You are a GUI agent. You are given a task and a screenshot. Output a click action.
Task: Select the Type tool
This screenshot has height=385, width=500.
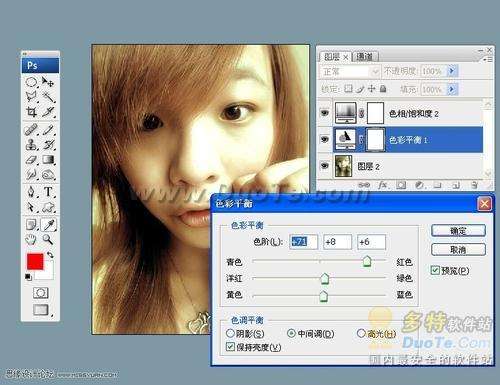tap(48, 192)
